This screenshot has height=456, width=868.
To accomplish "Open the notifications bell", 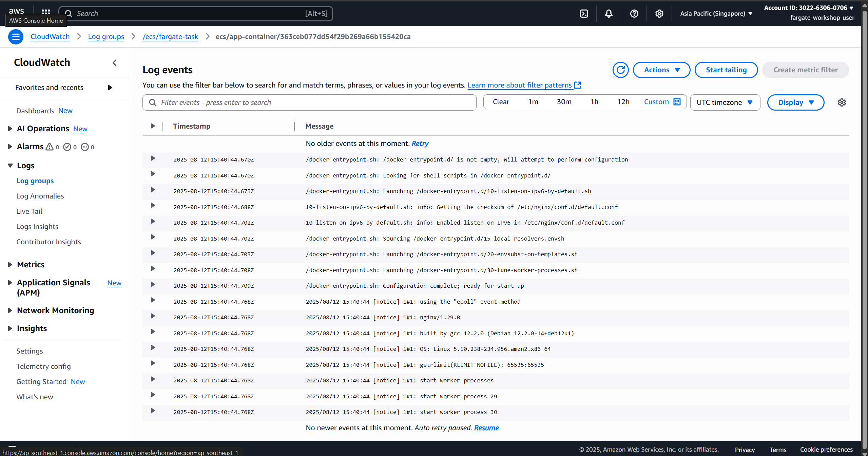I will click(609, 14).
